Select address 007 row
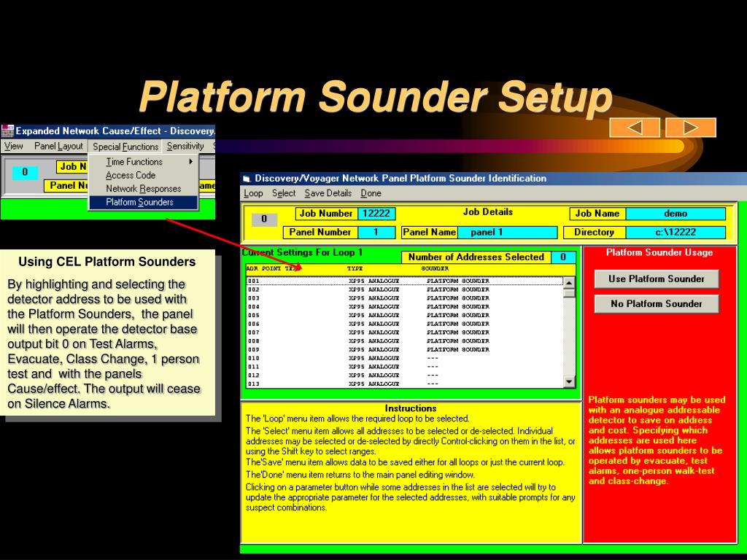The image size is (747, 560). (405, 332)
